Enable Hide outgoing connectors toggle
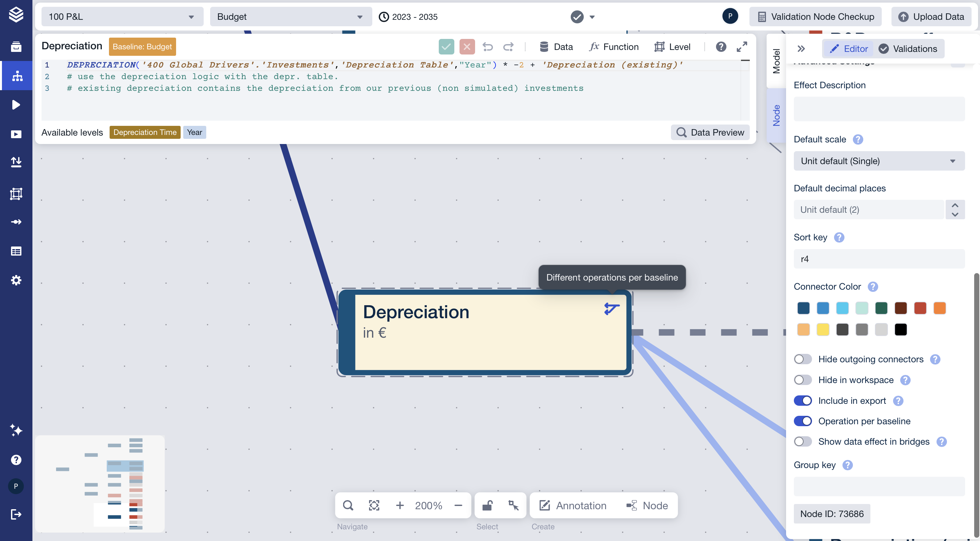 (803, 359)
